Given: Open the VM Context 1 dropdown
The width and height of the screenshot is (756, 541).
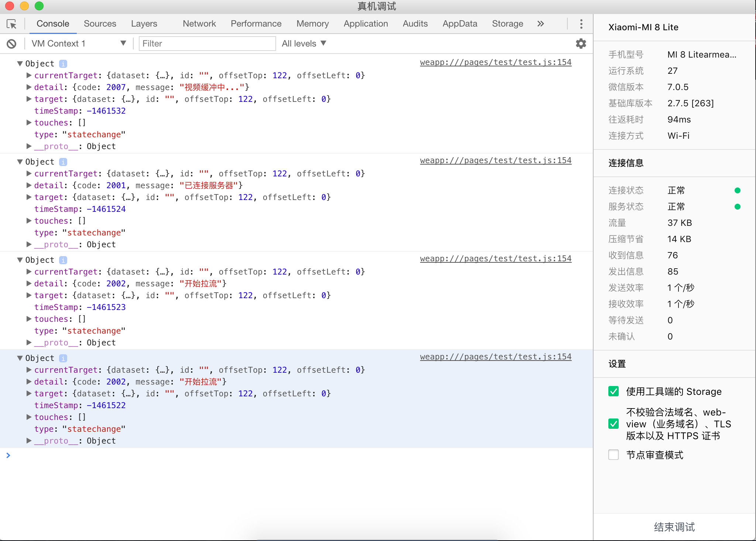Looking at the screenshot, I should 79,44.
